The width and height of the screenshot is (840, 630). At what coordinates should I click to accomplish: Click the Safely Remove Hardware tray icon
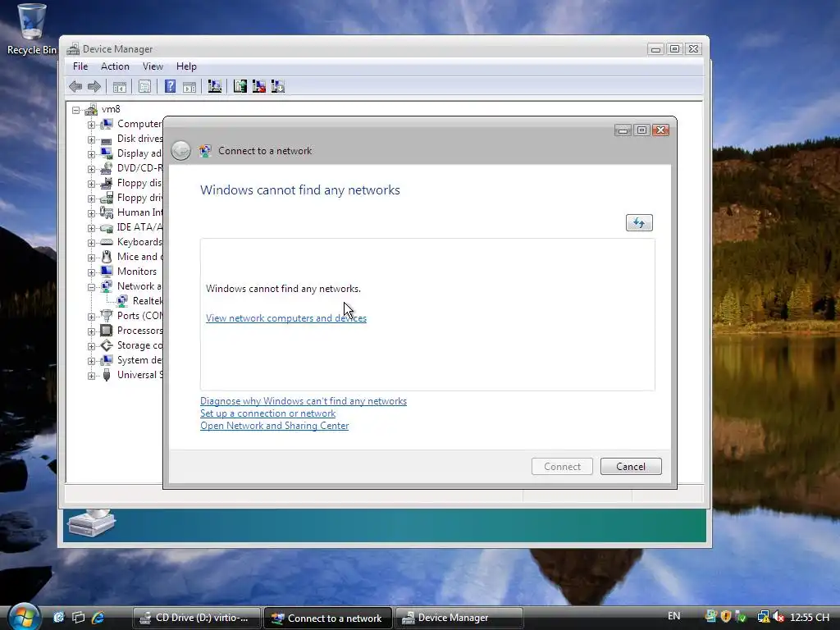coord(742,617)
